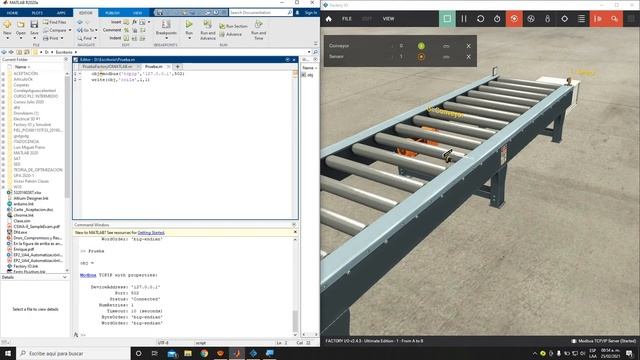Remove the Sensor tag row
Viewport: 640px width, 360px height.
[469, 57]
